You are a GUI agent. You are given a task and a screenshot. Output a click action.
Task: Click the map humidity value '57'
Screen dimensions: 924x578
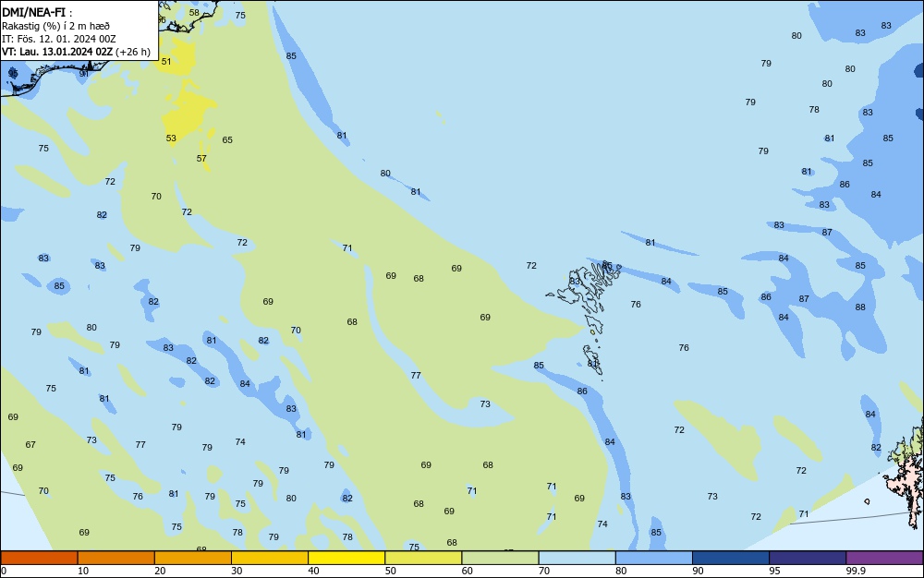(x=201, y=158)
